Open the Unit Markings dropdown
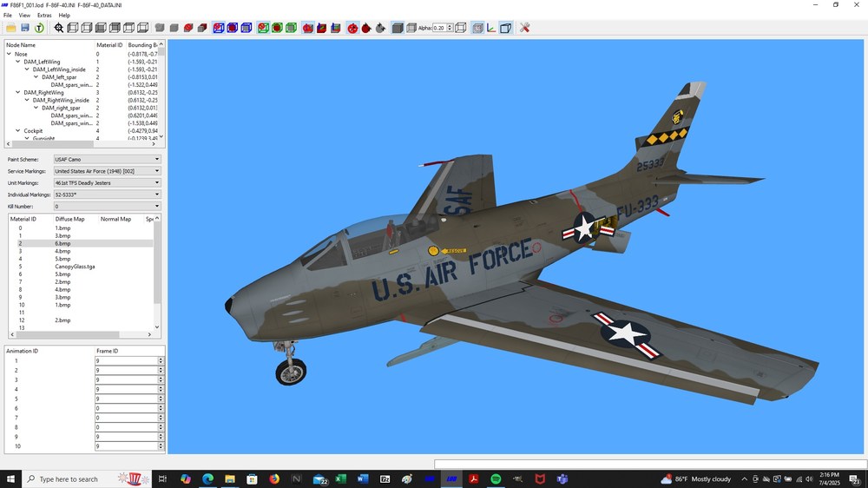Image resolution: width=868 pixels, height=488 pixels. pyautogui.click(x=107, y=183)
